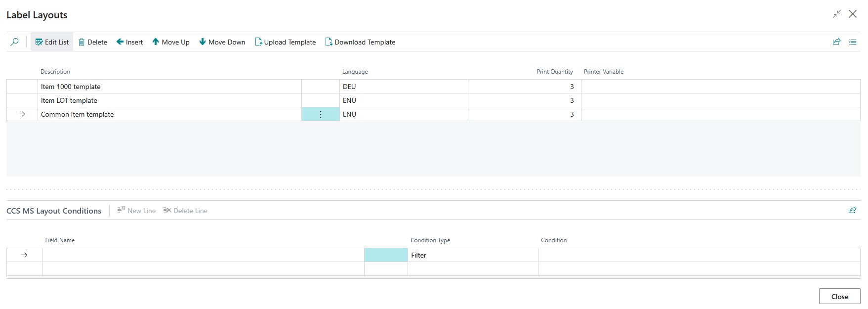This screenshot has height=309, width=868.
Task: Select the Item LOT template description
Action: tap(69, 100)
